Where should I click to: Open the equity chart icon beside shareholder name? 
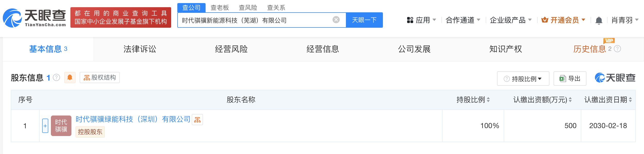point(197,120)
